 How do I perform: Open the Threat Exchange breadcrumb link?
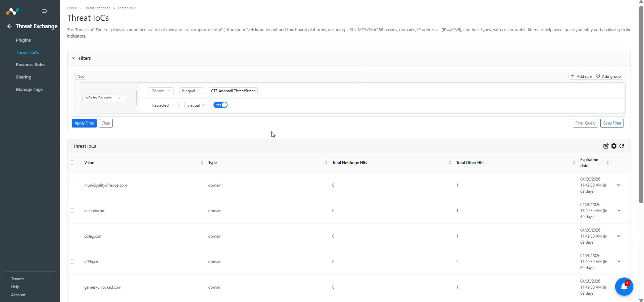point(97,8)
